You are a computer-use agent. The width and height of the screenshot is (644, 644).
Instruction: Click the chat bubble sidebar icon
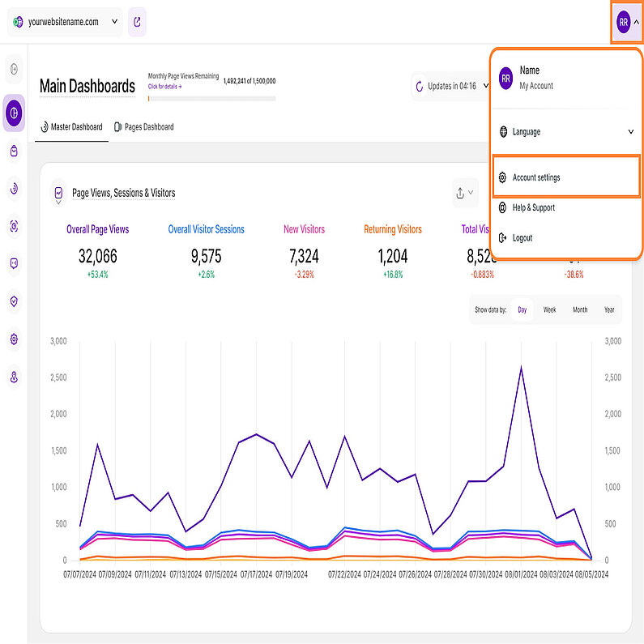[14, 263]
